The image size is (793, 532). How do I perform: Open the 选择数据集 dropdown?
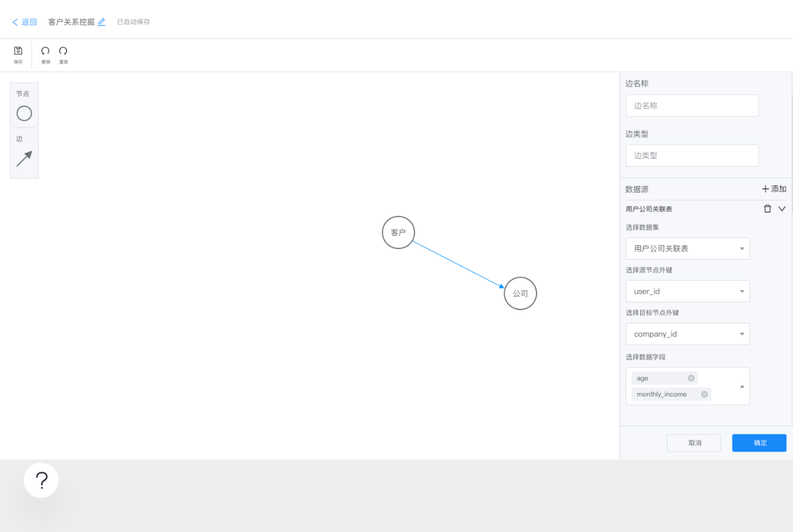tap(687, 248)
